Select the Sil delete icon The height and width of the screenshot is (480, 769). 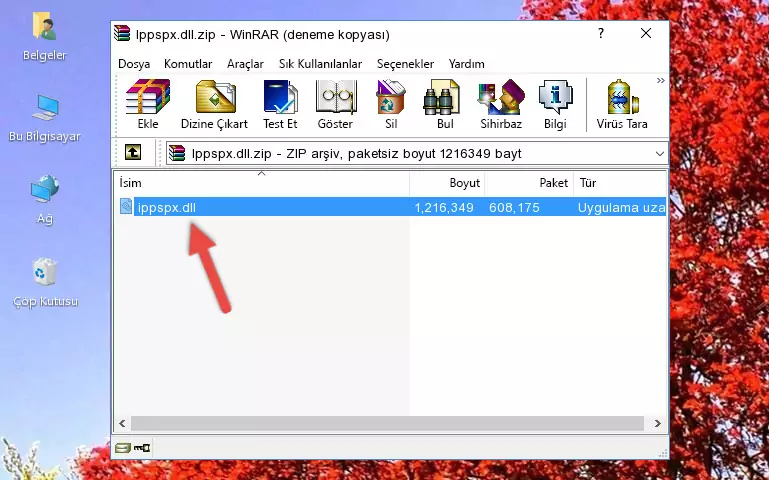391,104
